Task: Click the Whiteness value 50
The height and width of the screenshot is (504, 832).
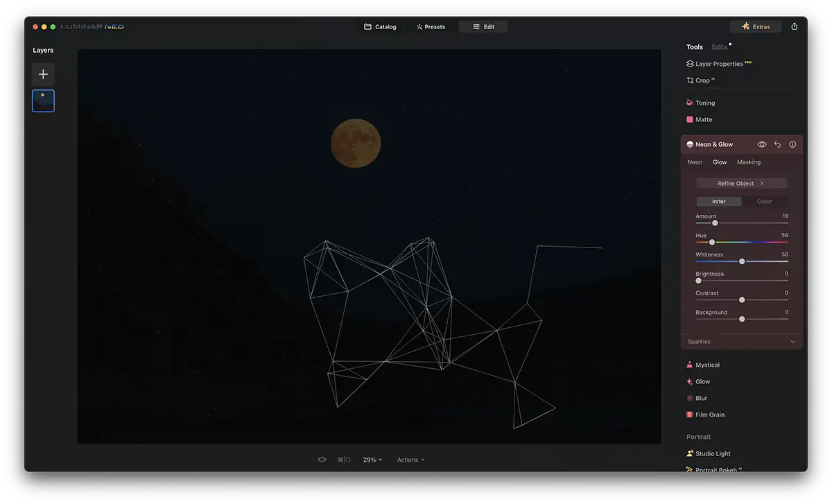Action: 785,254
